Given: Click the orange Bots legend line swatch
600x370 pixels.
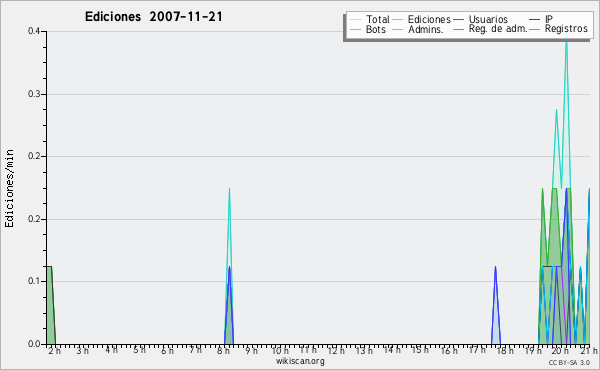Looking at the screenshot, I should [x=355, y=29].
